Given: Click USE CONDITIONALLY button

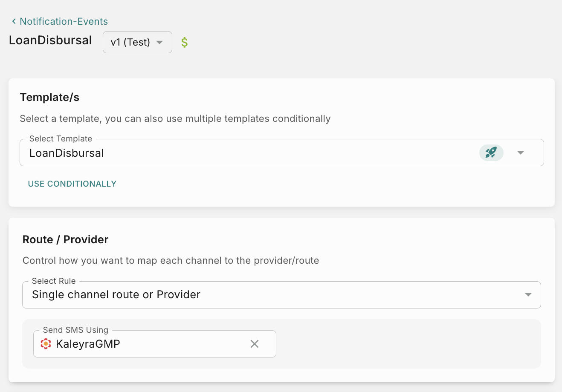Looking at the screenshot, I should [72, 184].
